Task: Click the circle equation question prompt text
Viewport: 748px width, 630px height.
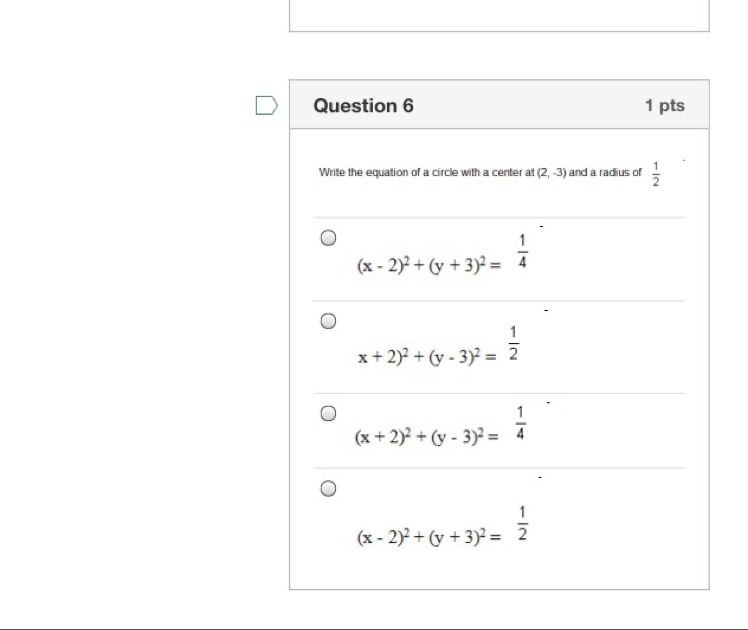Action: coord(480,173)
